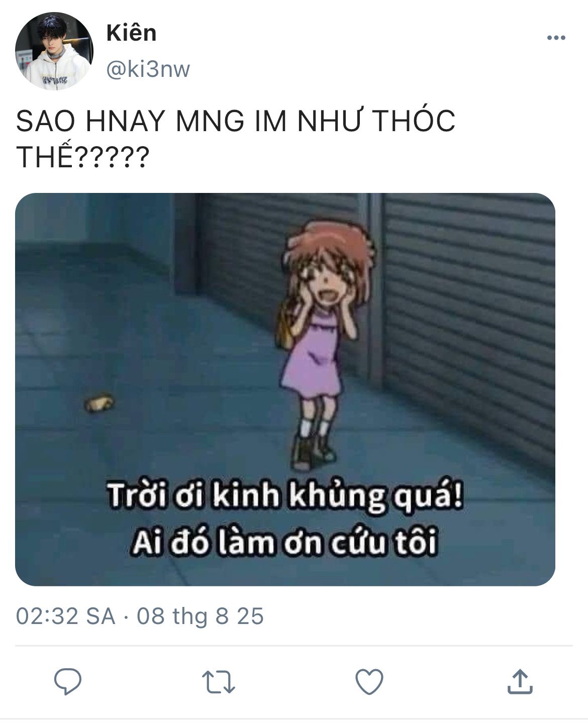Open Kiên's profile picture avatar

[x=54, y=51]
